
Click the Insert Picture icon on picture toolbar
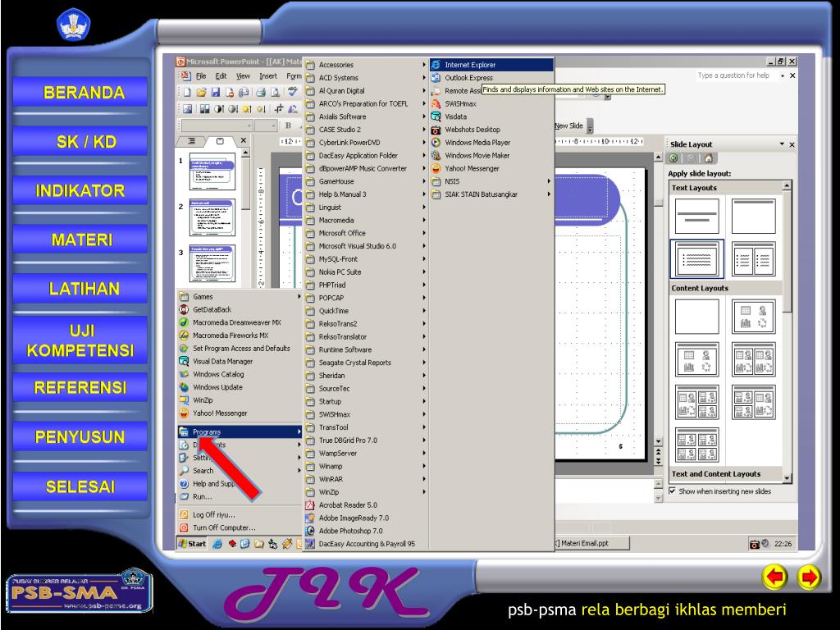click(x=187, y=109)
